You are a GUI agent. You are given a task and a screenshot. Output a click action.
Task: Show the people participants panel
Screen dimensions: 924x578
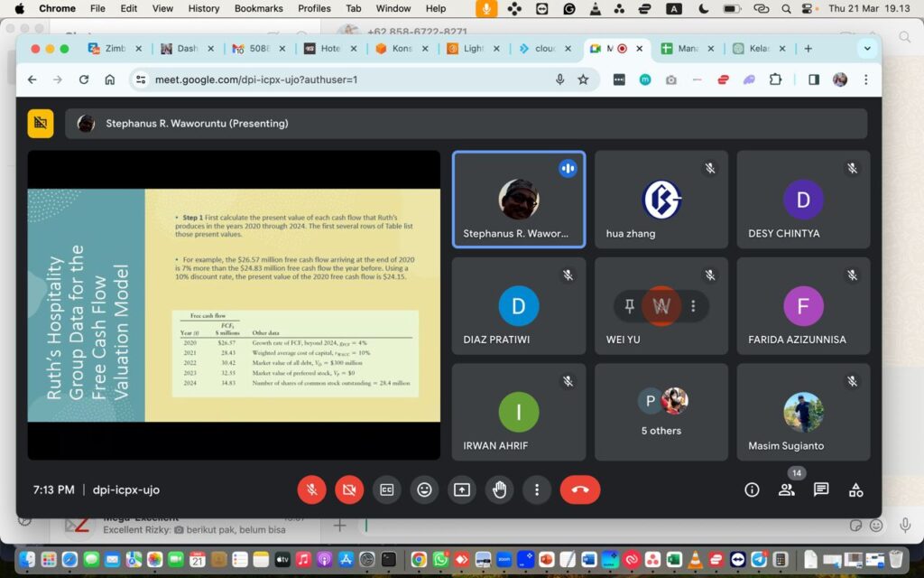[786, 489]
